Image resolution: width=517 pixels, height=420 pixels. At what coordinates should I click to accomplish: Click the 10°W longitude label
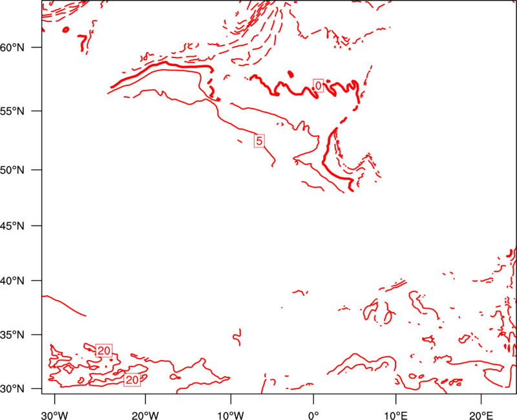[231, 415]
